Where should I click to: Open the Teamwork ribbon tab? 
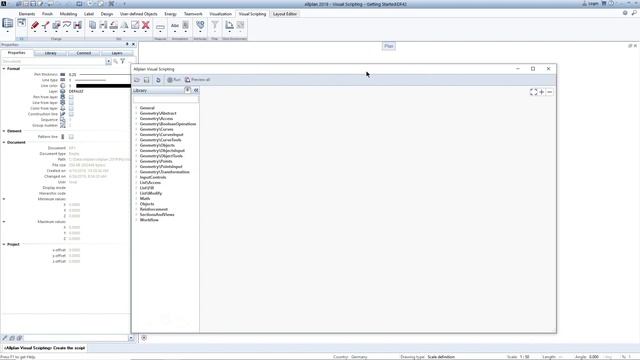193,14
